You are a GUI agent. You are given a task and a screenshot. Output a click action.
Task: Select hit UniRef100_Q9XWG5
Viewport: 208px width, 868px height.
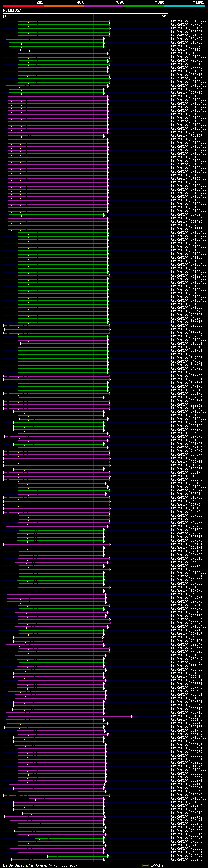187,28
